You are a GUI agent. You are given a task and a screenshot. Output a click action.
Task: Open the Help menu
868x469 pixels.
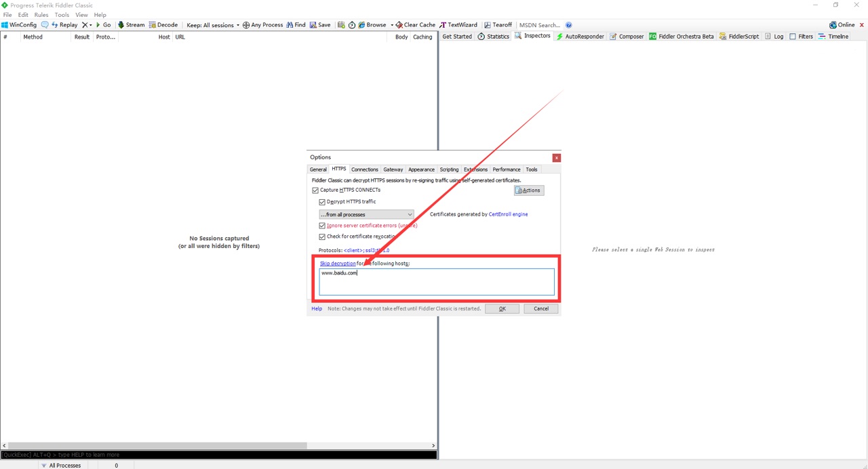pyautogui.click(x=100, y=14)
